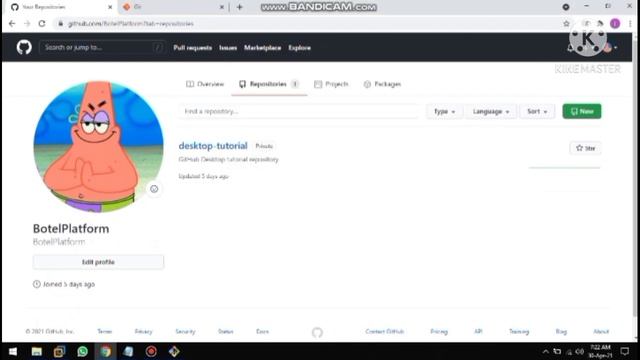Viewport: 640px width, 360px height.
Task: Open the Bandicam recorder taskbar icon
Action: [151, 351]
